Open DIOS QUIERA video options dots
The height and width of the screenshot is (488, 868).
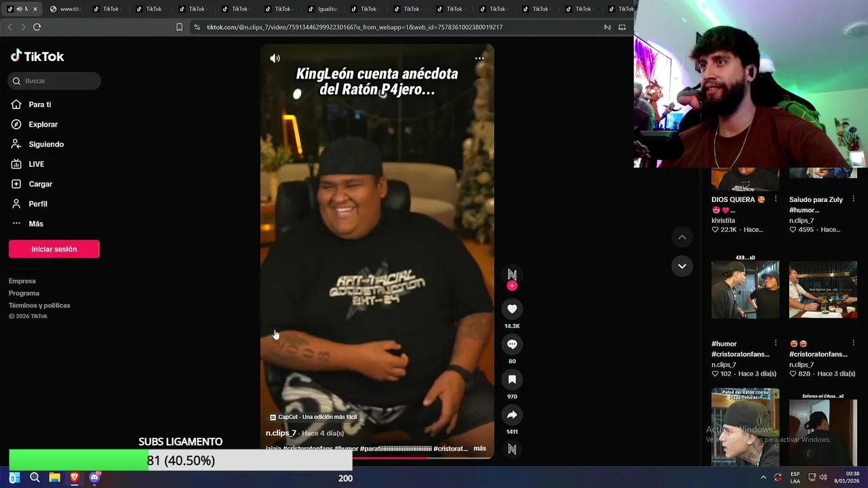point(776,199)
